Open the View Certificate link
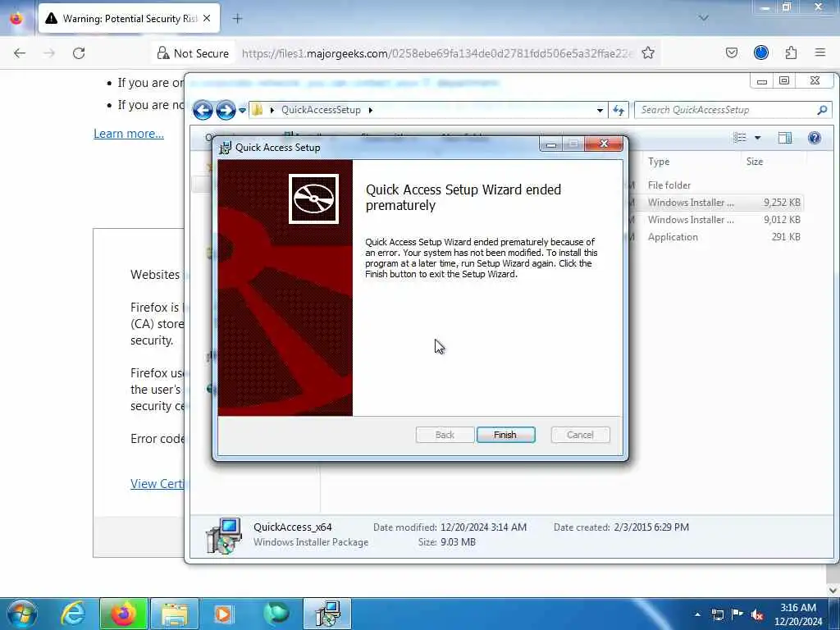The image size is (840, 630). click(157, 484)
